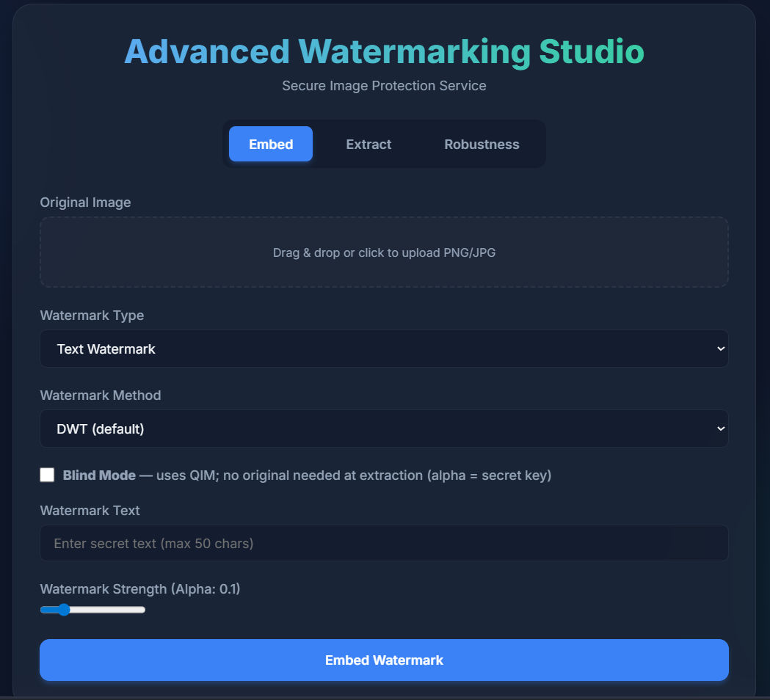Click the Advanced Watermarking Studio title
Image resolution: width=770 pixels, height=700 pixels.
coord(384,51)
